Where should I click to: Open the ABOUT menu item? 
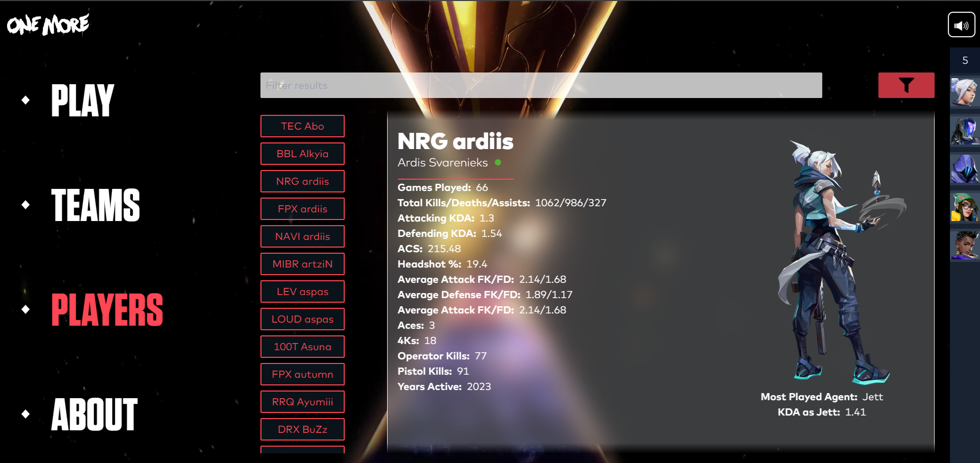coord(94,415)
